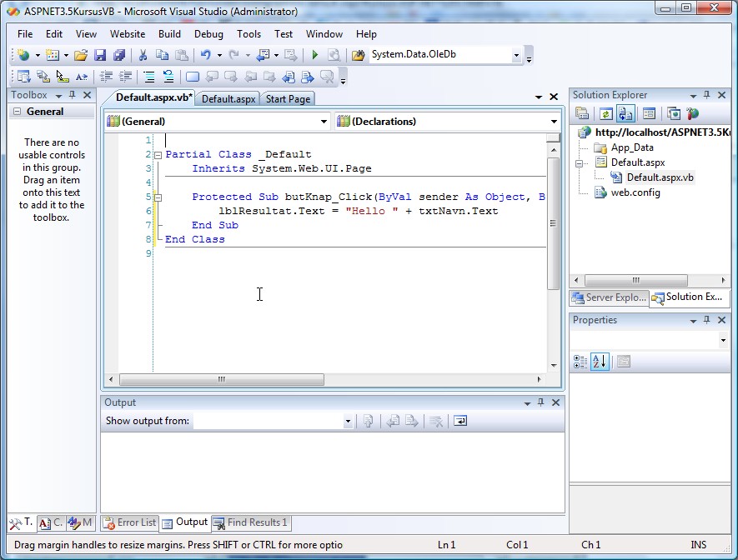Viewport: 738px width, 560px height.
Task: Click the Display Object Member List icon
Action: [x=23, y=77]
